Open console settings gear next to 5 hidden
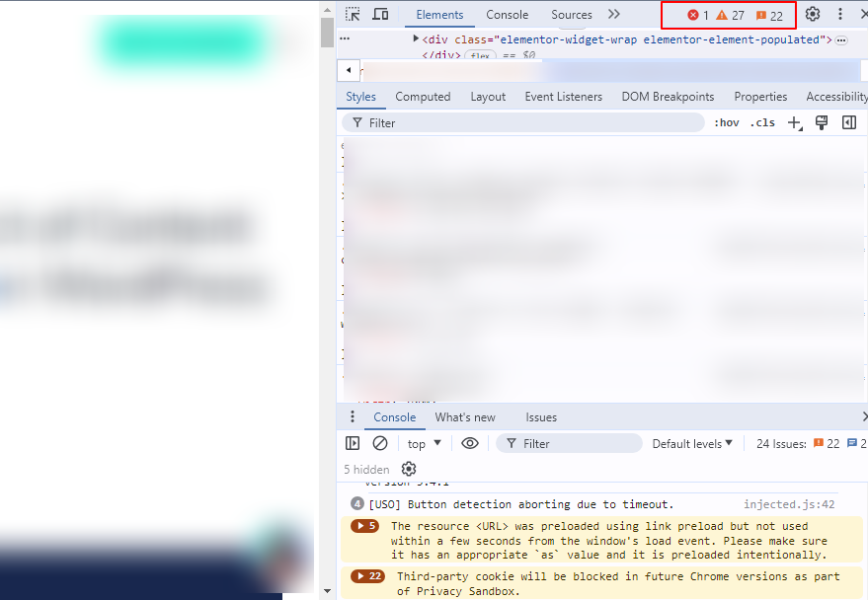Image resolution: width=868 pixels, height=600 pixels. 409,470
